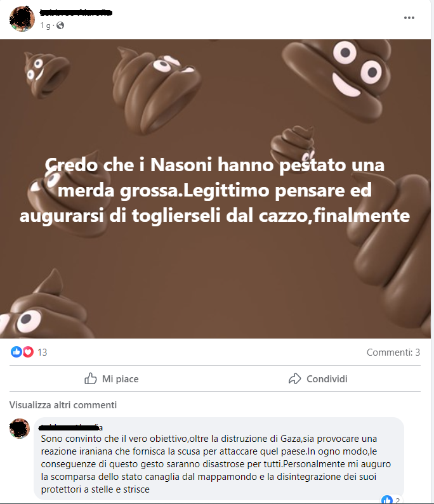Click the white overlay text on the post image

[x=214, y=190]
